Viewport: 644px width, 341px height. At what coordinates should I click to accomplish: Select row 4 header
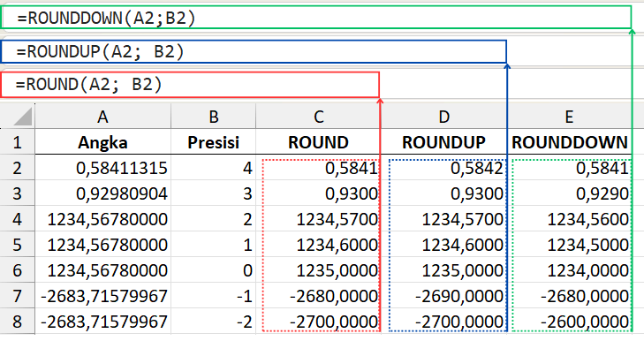(x=18, y=218)
